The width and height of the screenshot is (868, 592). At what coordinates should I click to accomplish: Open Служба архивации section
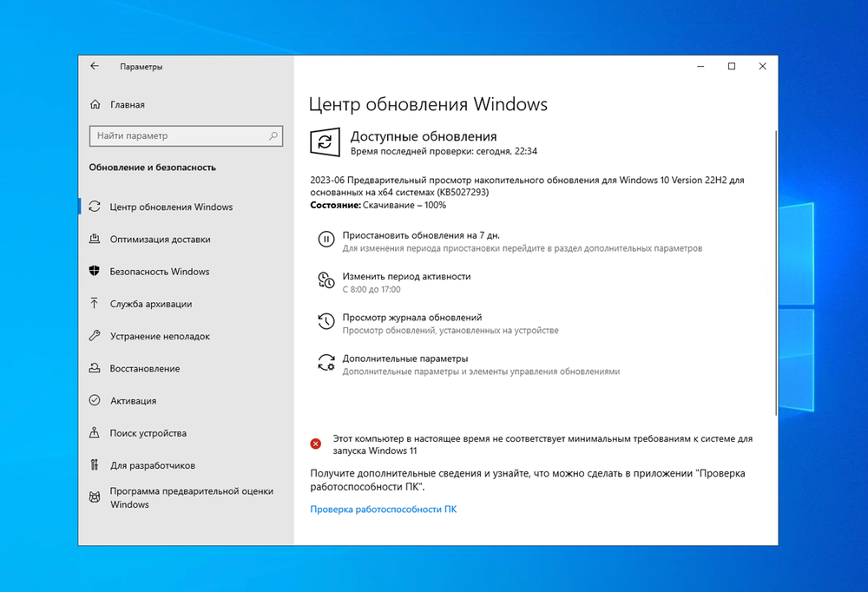150,304
